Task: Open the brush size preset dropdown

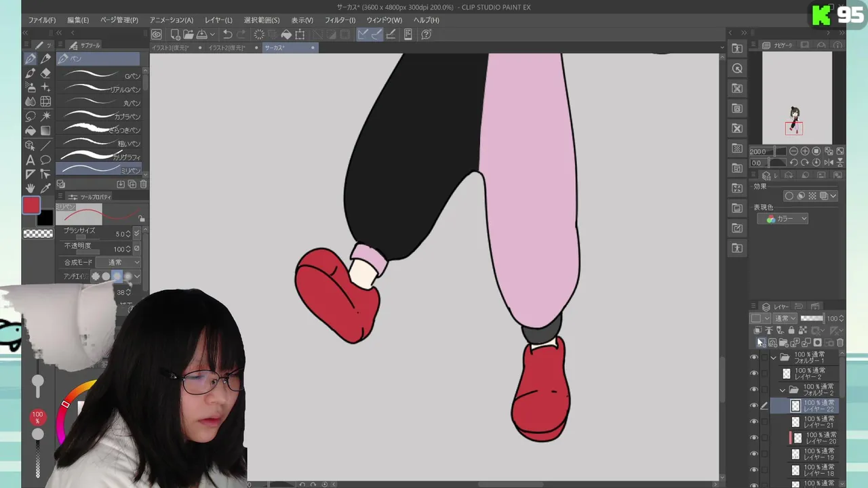Action: (136, 235)
